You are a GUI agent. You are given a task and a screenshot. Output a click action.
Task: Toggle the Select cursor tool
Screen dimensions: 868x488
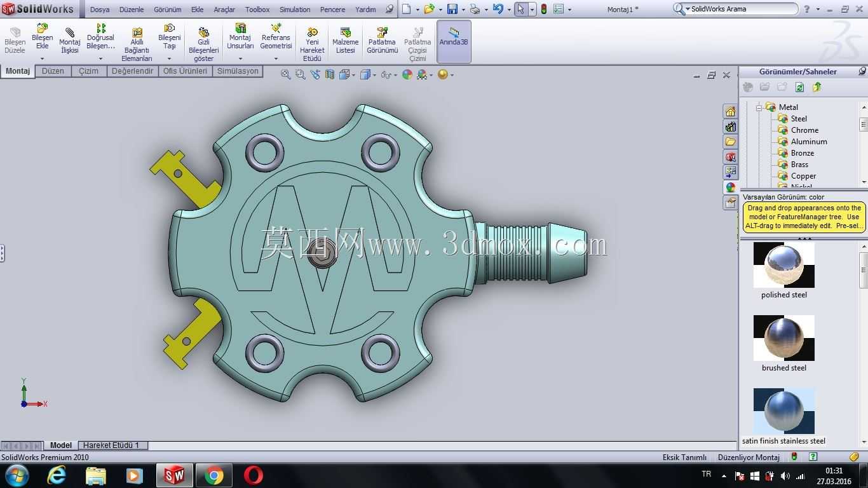[521, 9]
